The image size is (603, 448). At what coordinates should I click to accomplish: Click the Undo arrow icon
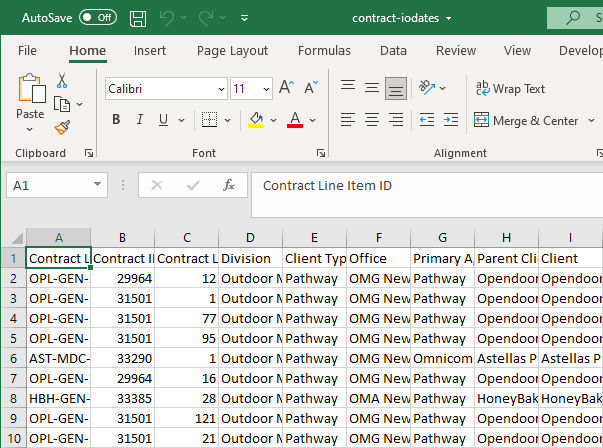pos(167,18)
